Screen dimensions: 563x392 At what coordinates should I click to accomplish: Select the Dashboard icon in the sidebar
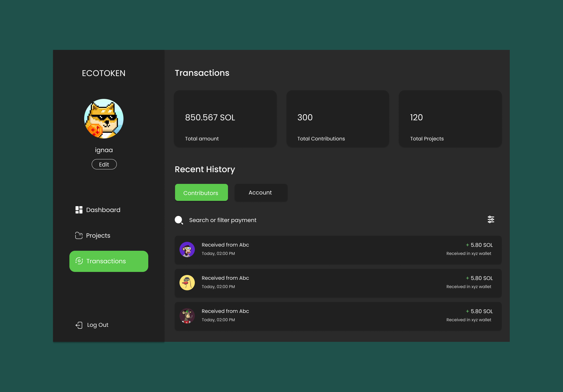click(79, 210)
